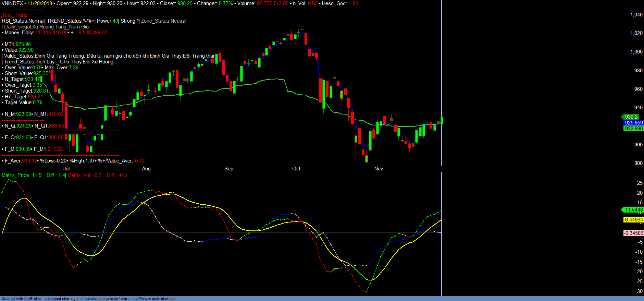Click the yellow 6.44964 indicator label

click(x=633, y=220)
